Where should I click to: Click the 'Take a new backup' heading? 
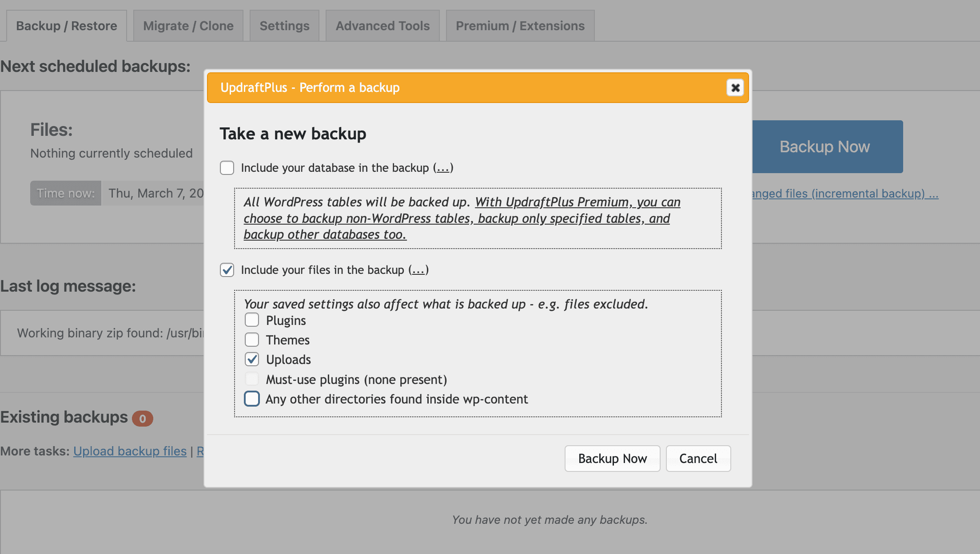[x=293, y=134]
